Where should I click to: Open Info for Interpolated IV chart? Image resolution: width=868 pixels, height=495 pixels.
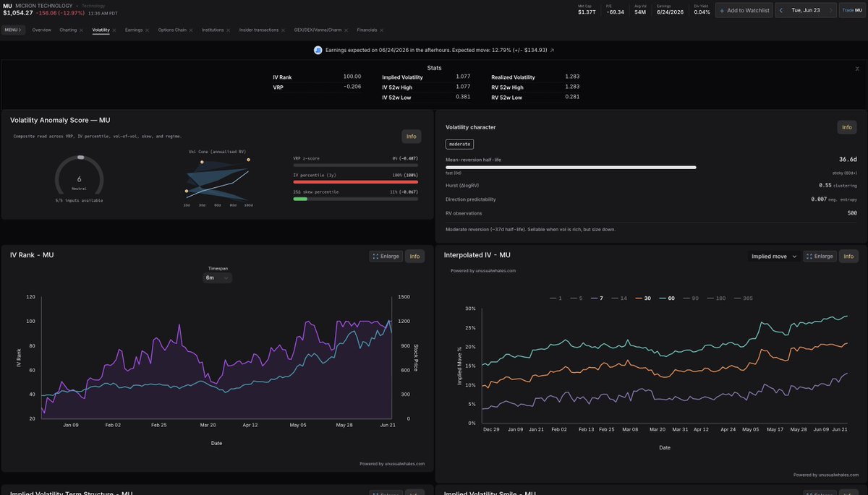[x=848, y=256]
